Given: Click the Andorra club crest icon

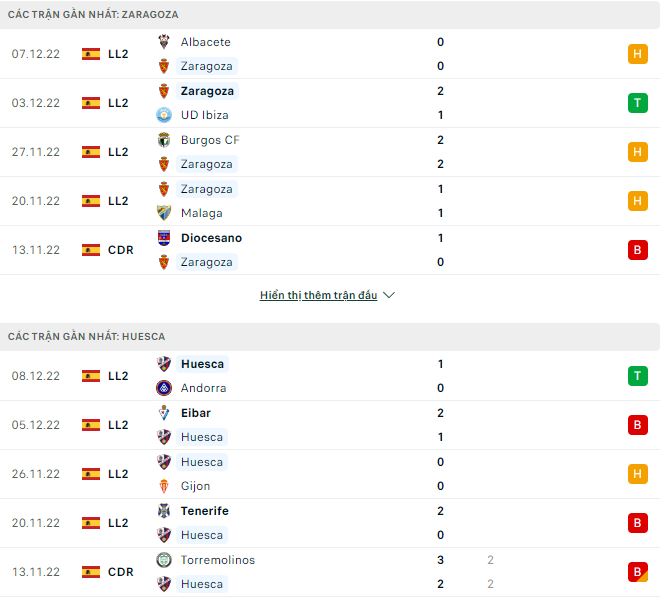Looking at the screenshot, I should 164,388.
